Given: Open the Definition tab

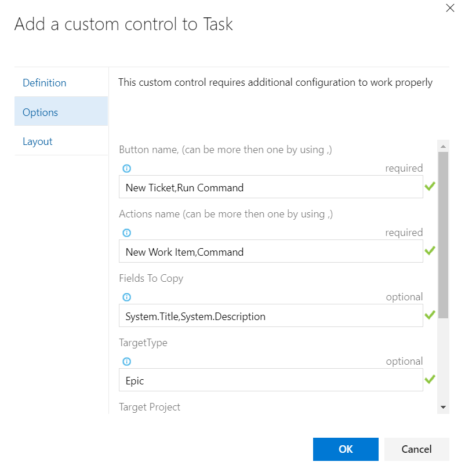Looking at the screenshot, I should click(x=45, y=83).
